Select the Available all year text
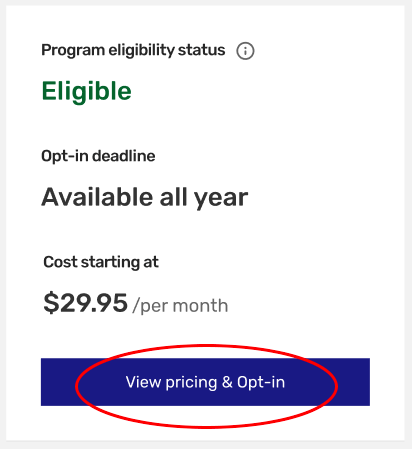 point(145,197)
